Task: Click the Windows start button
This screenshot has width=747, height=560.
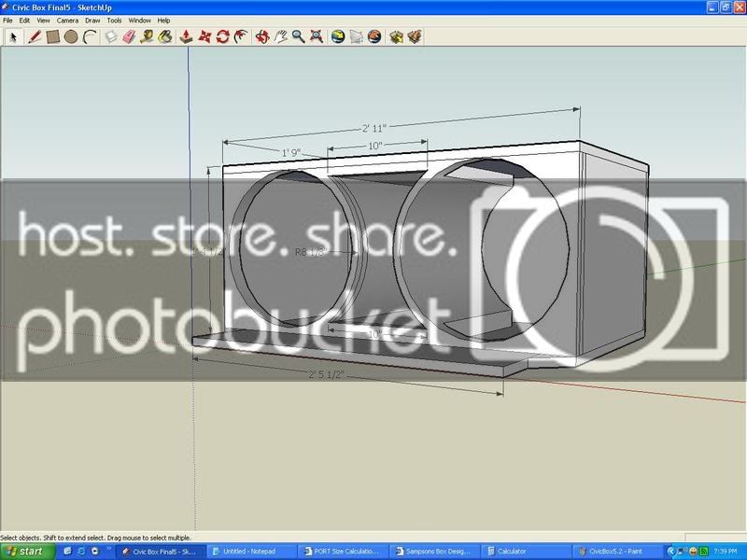Action: tap(27, 552)
